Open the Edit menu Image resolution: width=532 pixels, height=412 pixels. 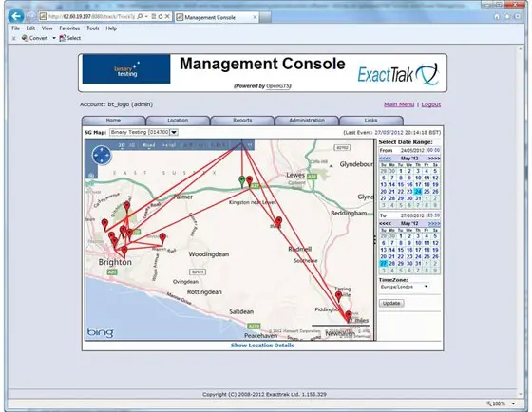point(30,28)
